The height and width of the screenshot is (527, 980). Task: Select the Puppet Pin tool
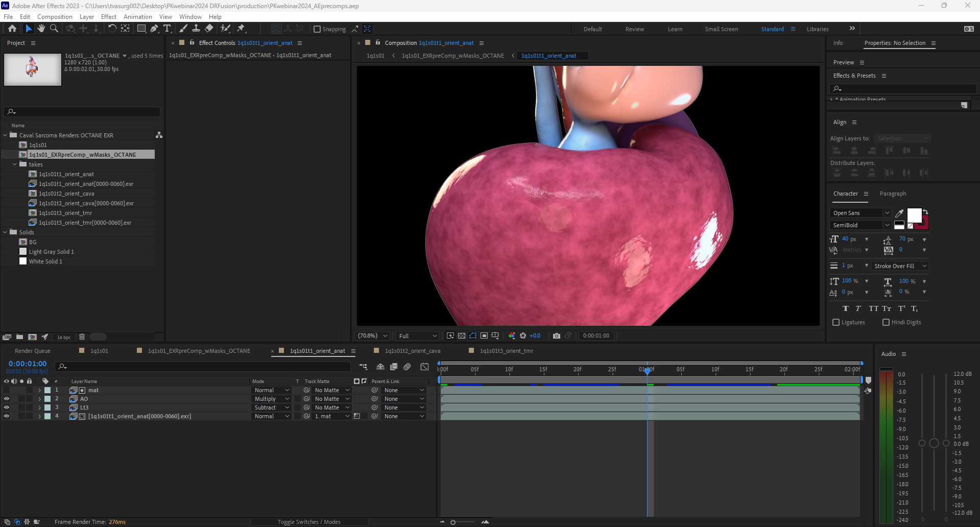click(x=241, y=29)
